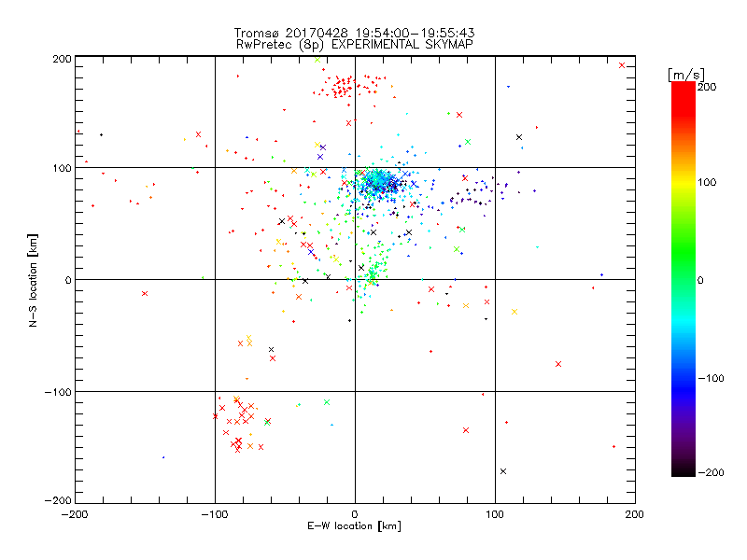
Task: Click the plot title with Tromsø date and time
Action: [x=354, y=33]
